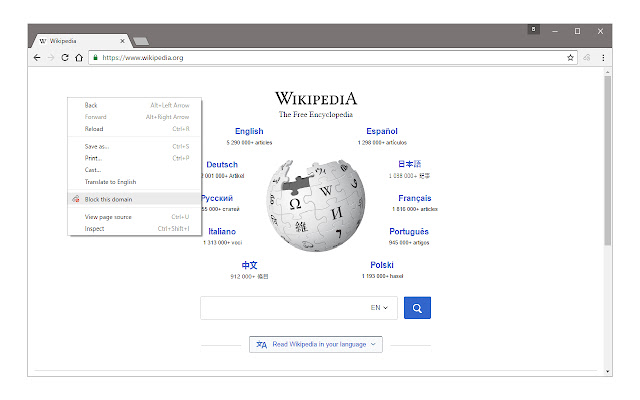640x400 pixels.
Task: Close the Wikipedia tab
Action: pyautogui.click(x=122, y=41)
